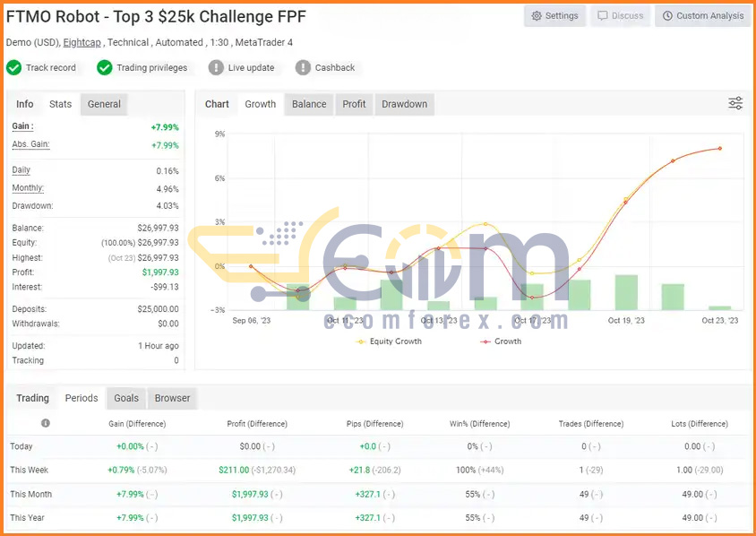Click the info circle icon in Periods table
756x536 pixels.
click(x=46, y=423)
